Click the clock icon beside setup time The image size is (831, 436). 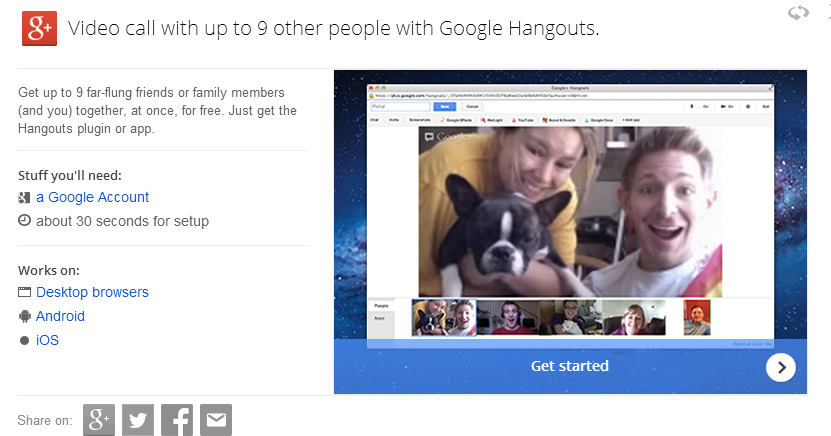click(x=24, y=220)
